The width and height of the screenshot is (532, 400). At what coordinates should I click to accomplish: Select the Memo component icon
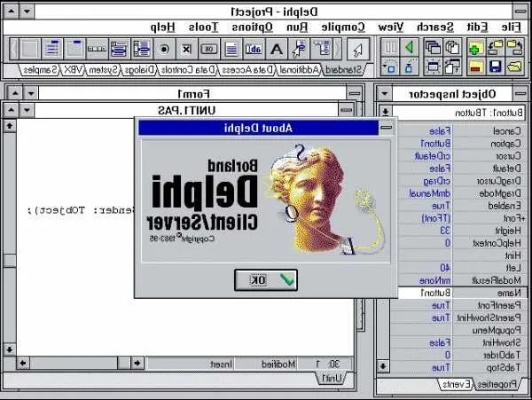(x=232, y=49)
